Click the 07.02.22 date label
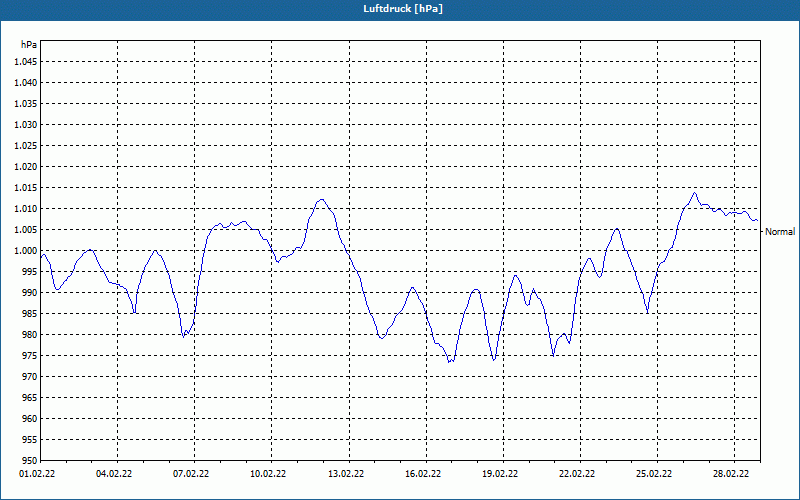This screenshot has height=500, width=800. click(191, 474)
